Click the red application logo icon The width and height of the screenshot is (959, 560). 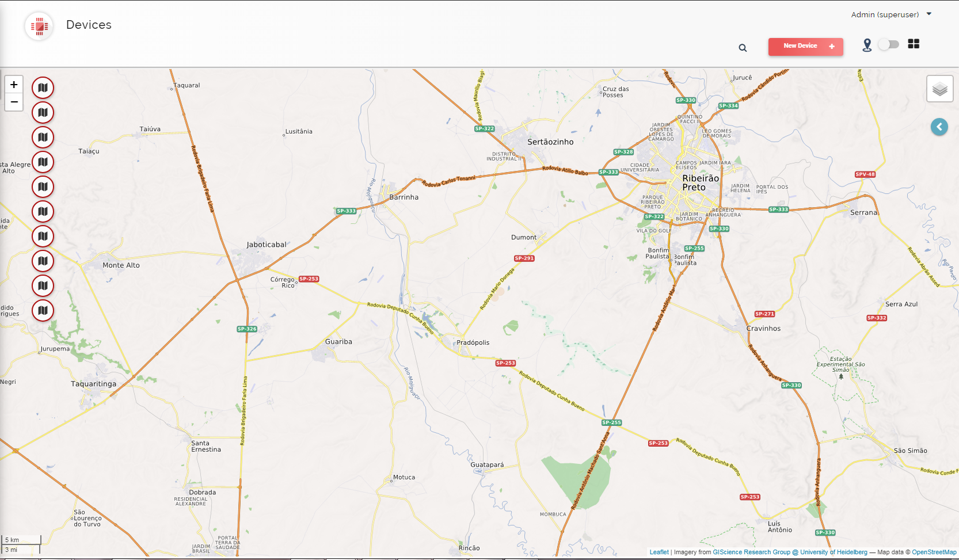coord(39,26)
